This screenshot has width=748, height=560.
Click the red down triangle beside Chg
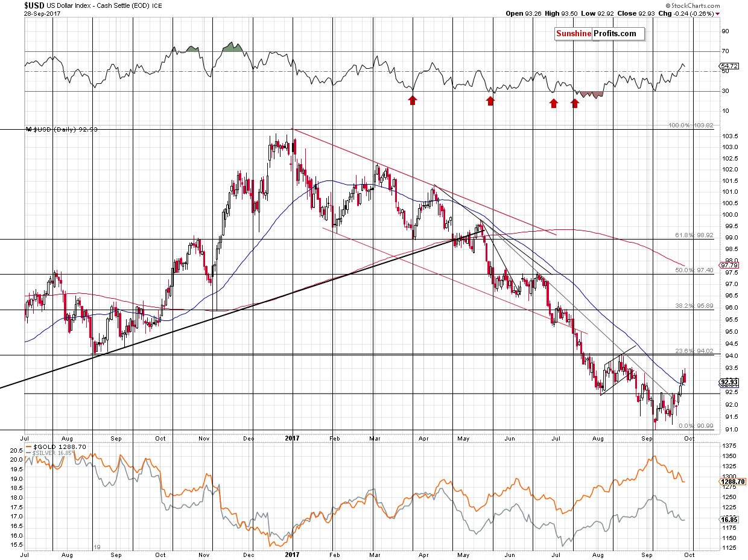click(x=717, y=13)
